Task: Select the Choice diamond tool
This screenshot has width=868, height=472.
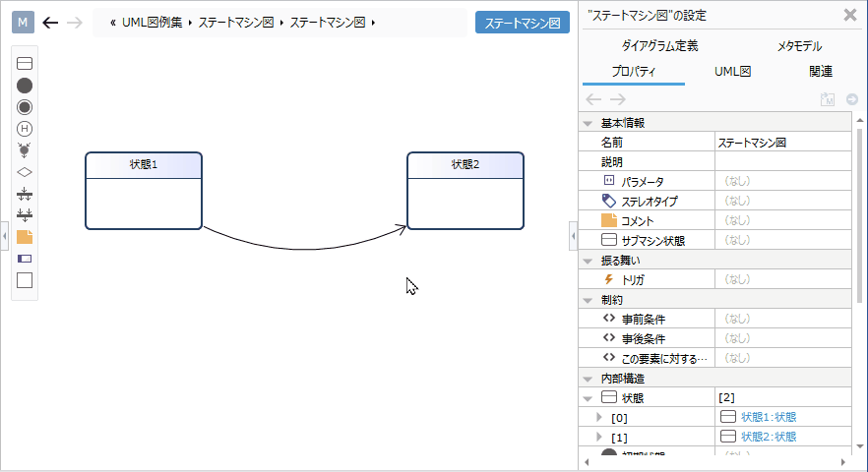Action: (25, 173)
